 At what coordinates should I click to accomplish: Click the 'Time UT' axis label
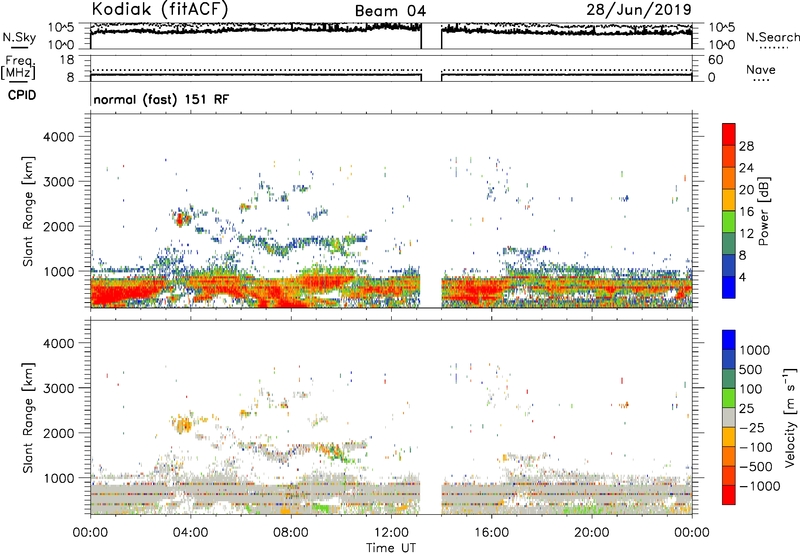point(391,548)
